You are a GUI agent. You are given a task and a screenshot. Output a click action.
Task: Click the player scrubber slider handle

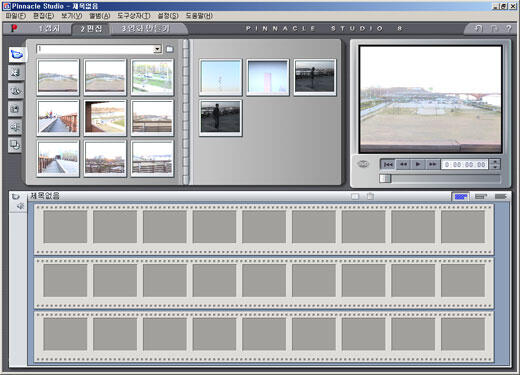tap(385, 179)
